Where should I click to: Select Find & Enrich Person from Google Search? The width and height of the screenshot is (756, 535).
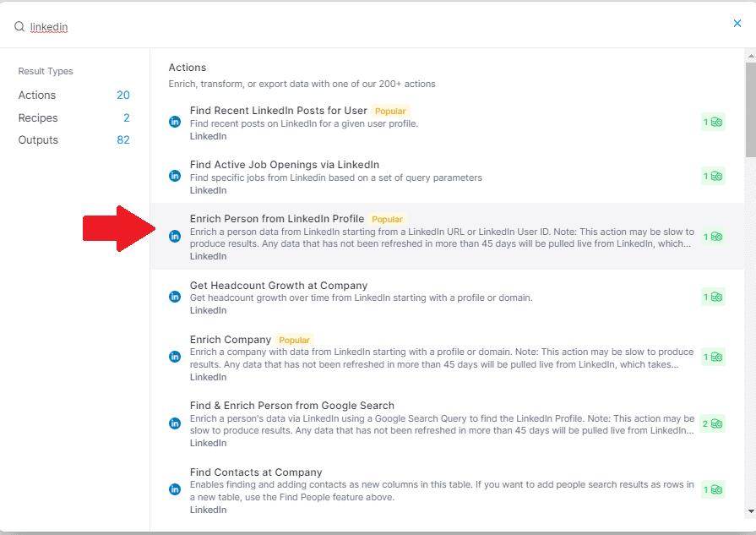(x=292, y=405)
